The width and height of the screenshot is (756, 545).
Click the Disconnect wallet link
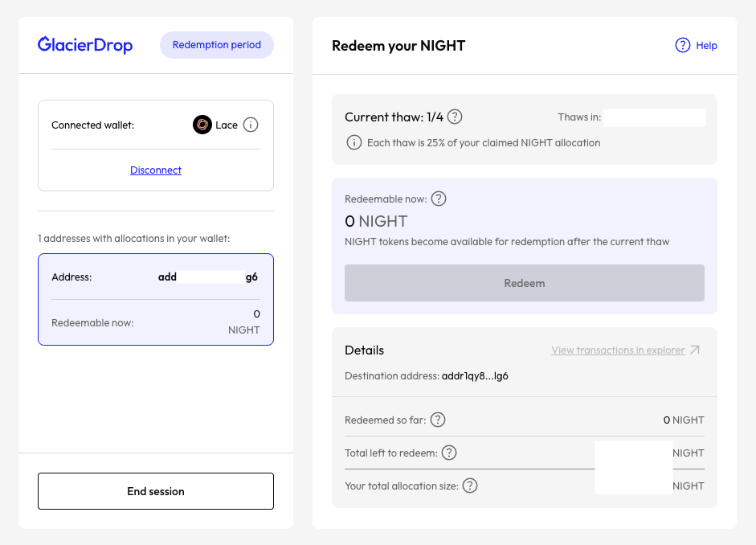point(156,170)
